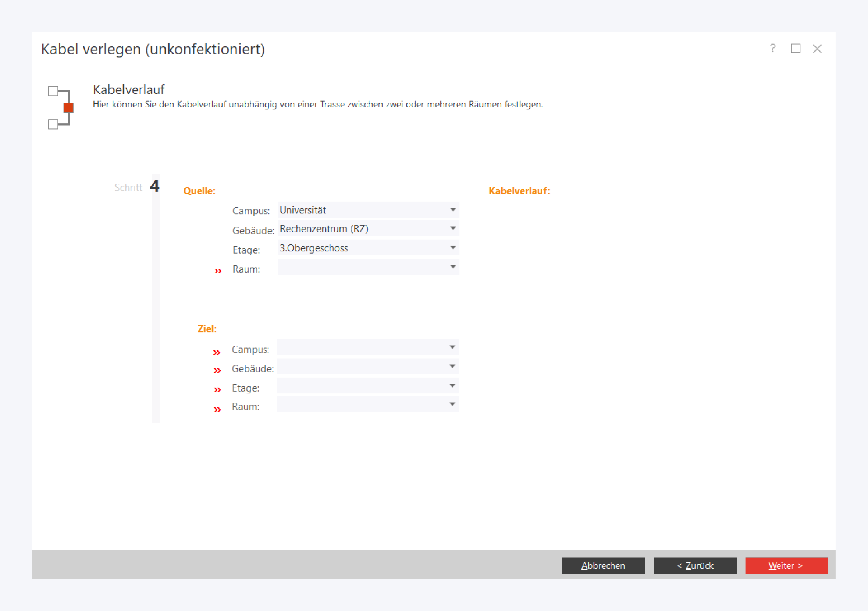The width and height of the screenshot is (868, 611).
Task: Close the Kabel verlegen dialog
Action: point(817,49)
